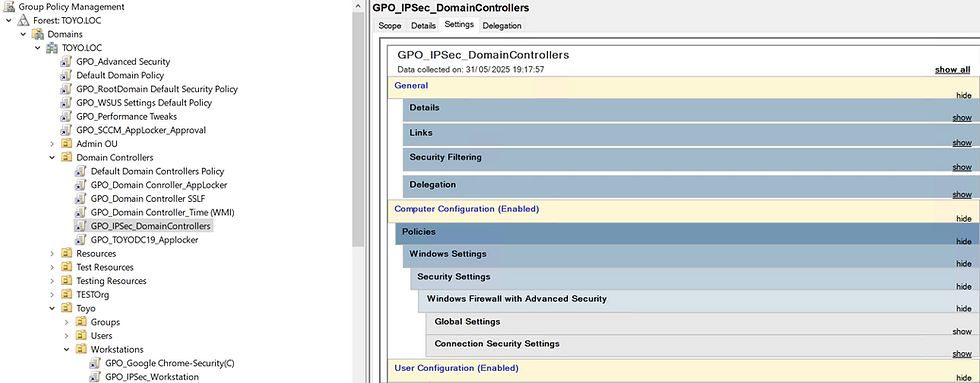The height and width of the screenshot is (383, 980).
Task: Hide the Policies section
Action: point(964,241)
